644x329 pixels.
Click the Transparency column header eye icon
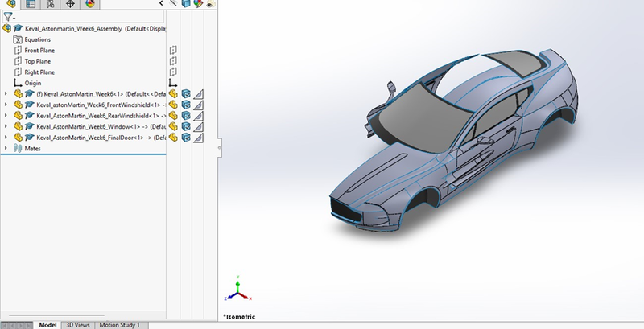coord(210,4)
